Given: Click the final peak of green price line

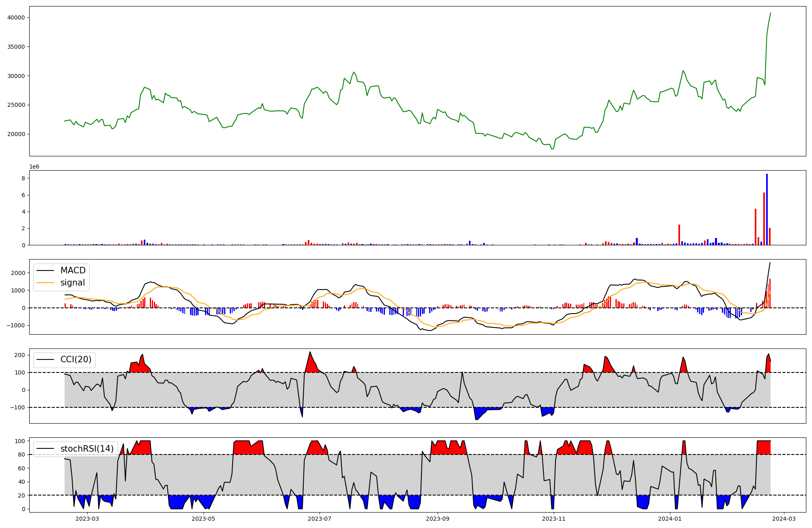Looking at the screenshot, I should point(771,13).
